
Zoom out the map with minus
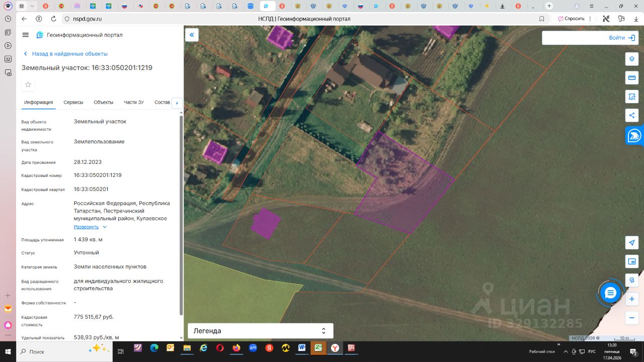click(x=631, y=318)
